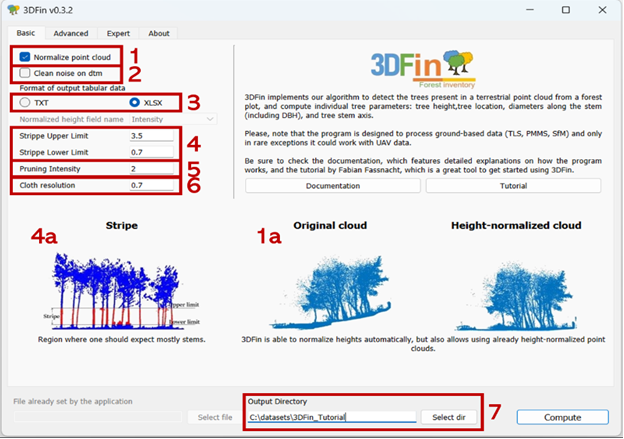
Task: Click the 'Stripe' heading
Action: click(122, 225)
